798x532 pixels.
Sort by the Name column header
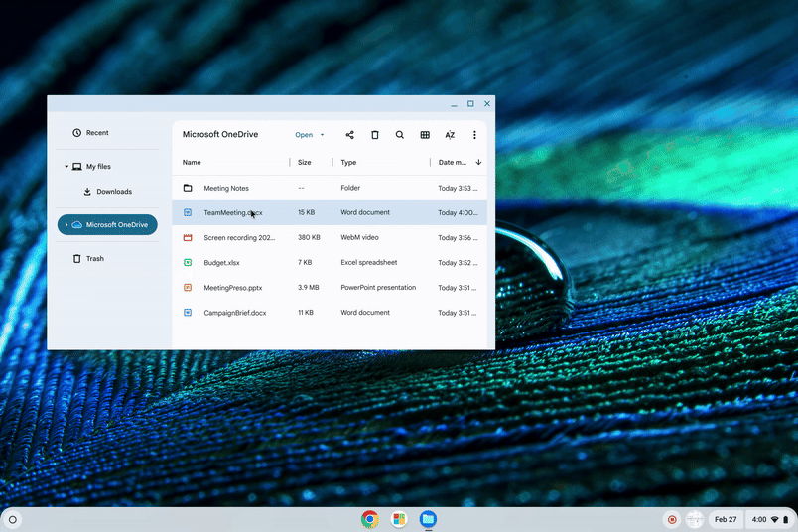[192, 163]
